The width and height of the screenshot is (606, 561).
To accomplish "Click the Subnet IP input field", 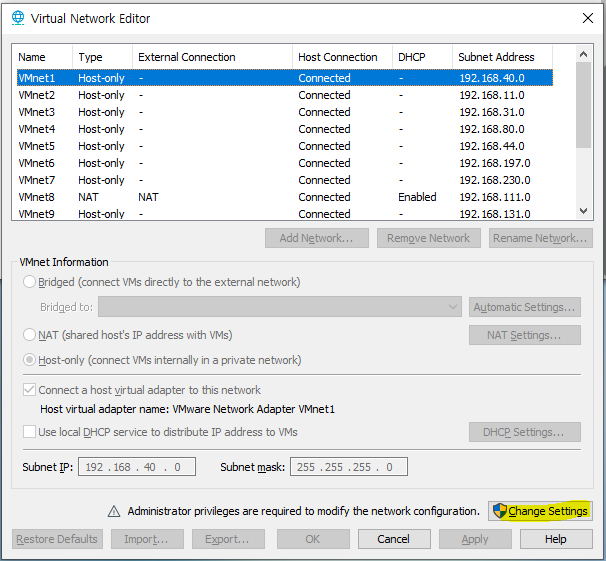I will click(x=137, y=467).
